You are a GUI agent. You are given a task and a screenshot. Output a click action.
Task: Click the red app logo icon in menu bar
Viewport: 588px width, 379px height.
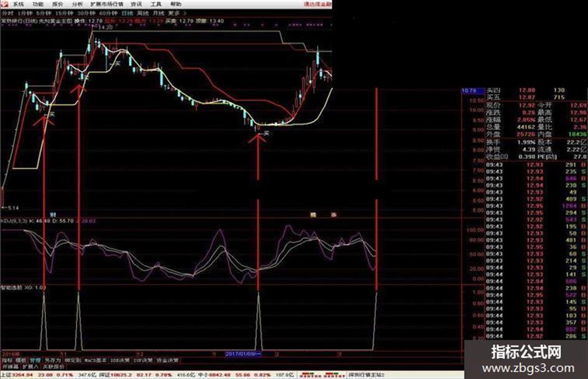point(4,4)
